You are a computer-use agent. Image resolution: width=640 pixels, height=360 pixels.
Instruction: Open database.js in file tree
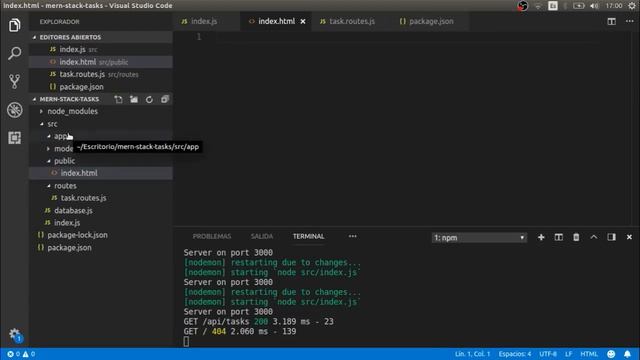pos(100,211)
